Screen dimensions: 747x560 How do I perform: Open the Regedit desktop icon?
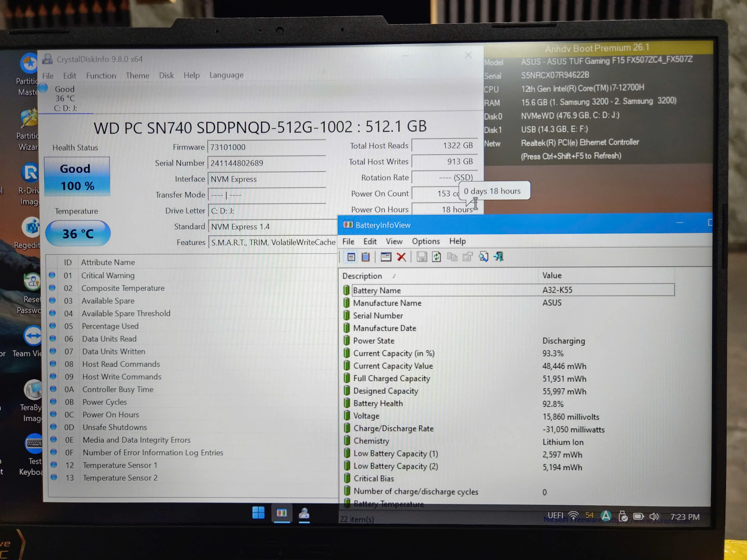click(x=30, y=233)
